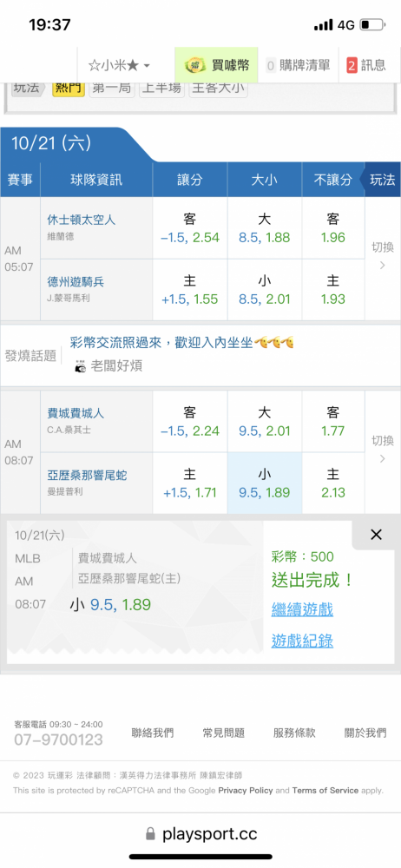This screenshot has width=401, height=868.
Task: Switch to the 第一局 tab
Action: [112, 88]
